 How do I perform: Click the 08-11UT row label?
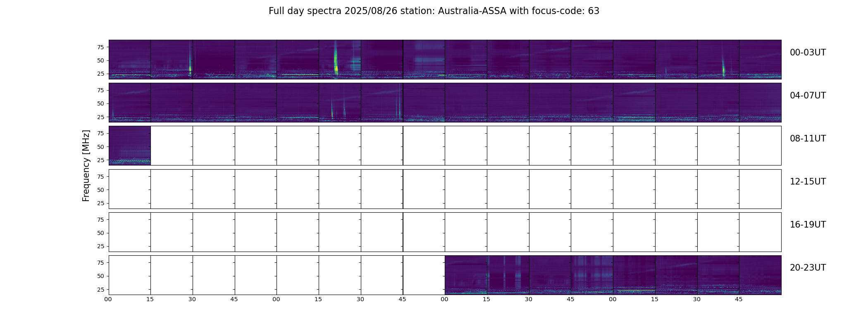tap(808, 139)
